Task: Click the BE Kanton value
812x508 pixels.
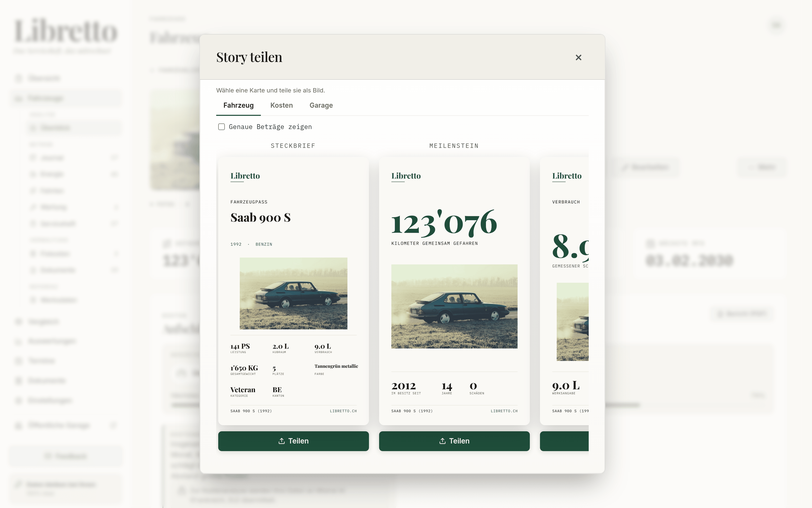Action: pos(277,390)
